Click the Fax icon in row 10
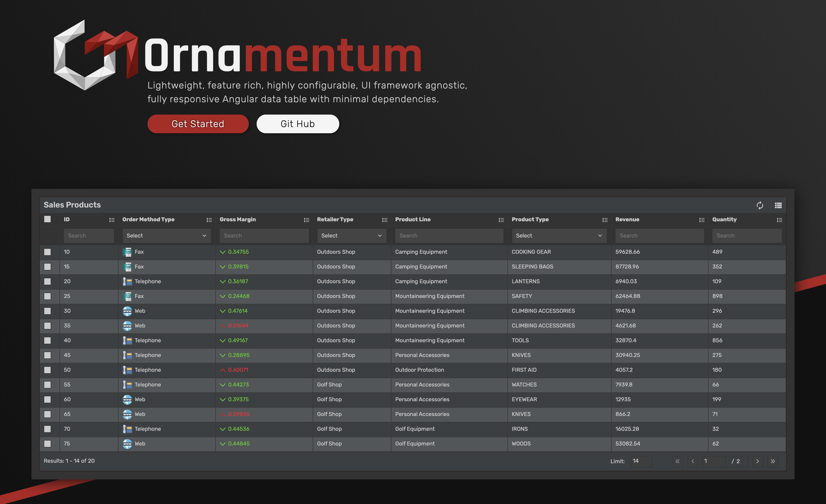This screenshot has width=826, height=504. (127, 252)
